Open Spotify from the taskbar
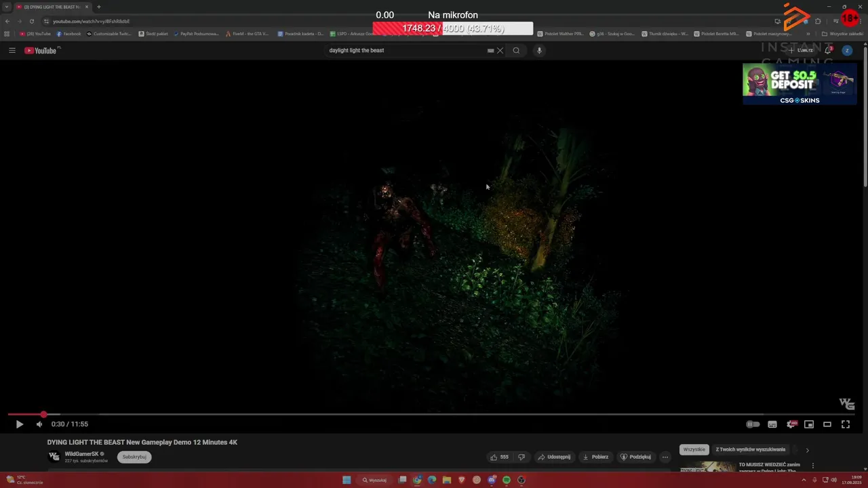The height and width of the screenshot is (488, 868). click(507, 480)
